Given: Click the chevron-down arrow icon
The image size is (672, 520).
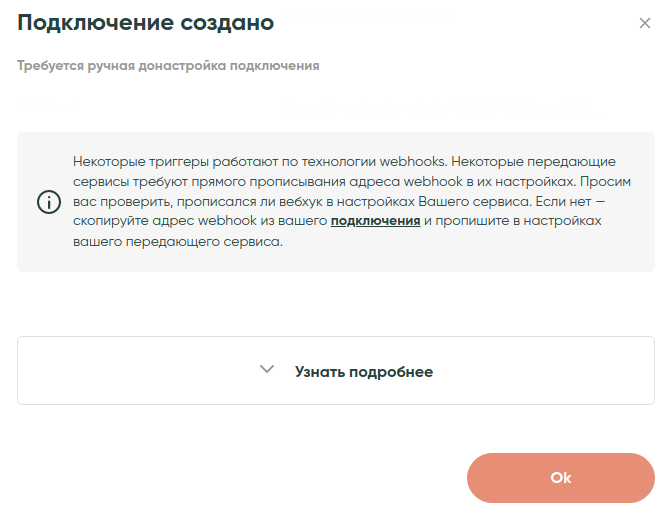Looking at the screenshot, I should (267, 369).
